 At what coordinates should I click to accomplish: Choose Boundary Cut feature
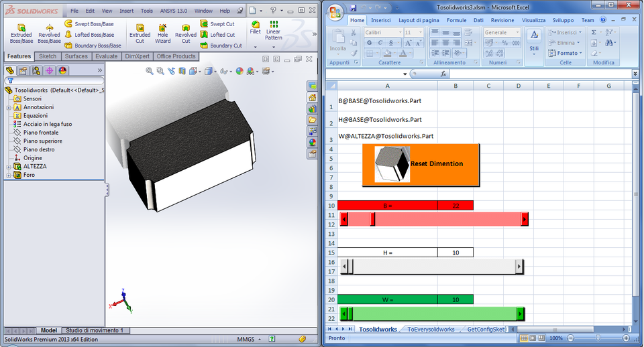[221, 46]
